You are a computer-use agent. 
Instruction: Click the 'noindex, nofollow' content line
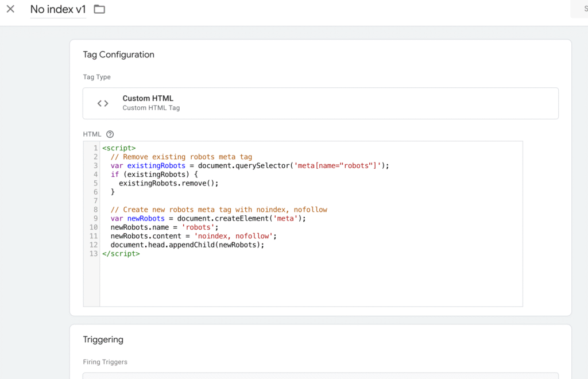(x=194, y=236)
